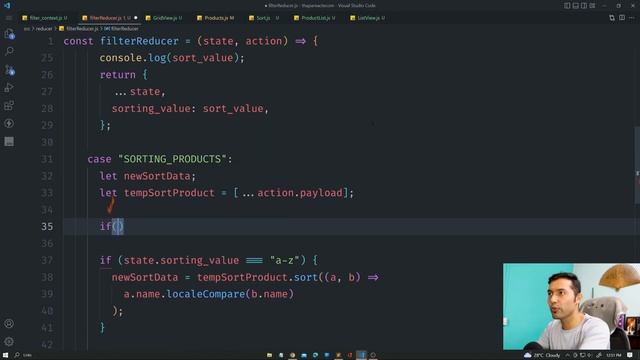Open the Thunder Client lightning icon

click(x=9, y=123)
